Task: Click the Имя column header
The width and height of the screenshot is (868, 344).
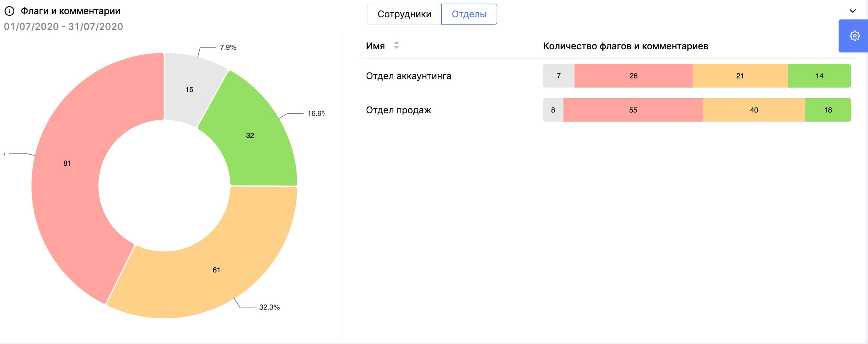Action: click(x=375, y=46)
